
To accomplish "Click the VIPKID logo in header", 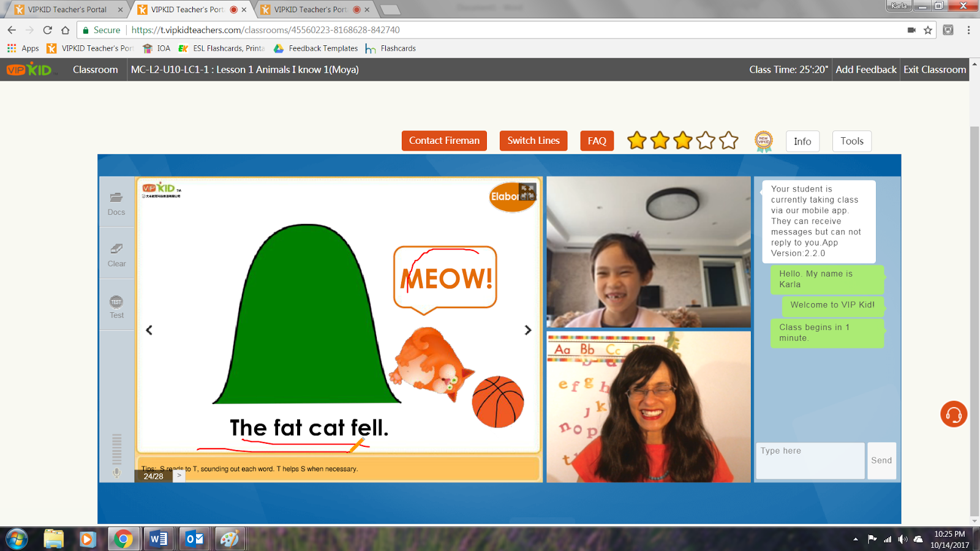I will 29,70.
